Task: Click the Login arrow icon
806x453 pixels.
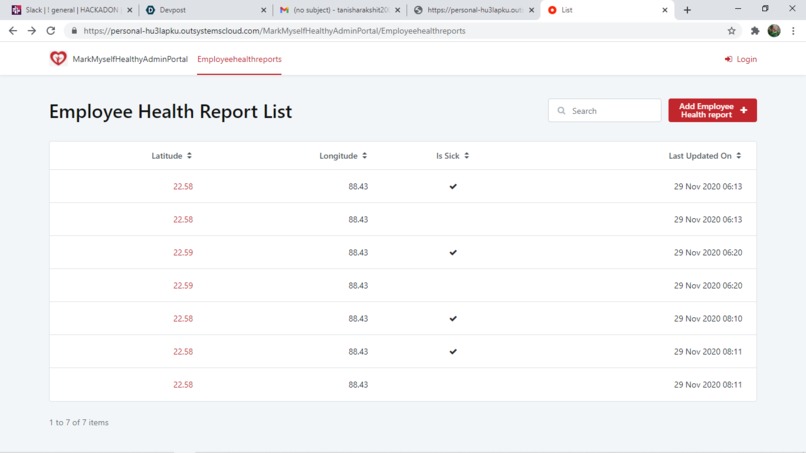Action: (x=728, y=59)
